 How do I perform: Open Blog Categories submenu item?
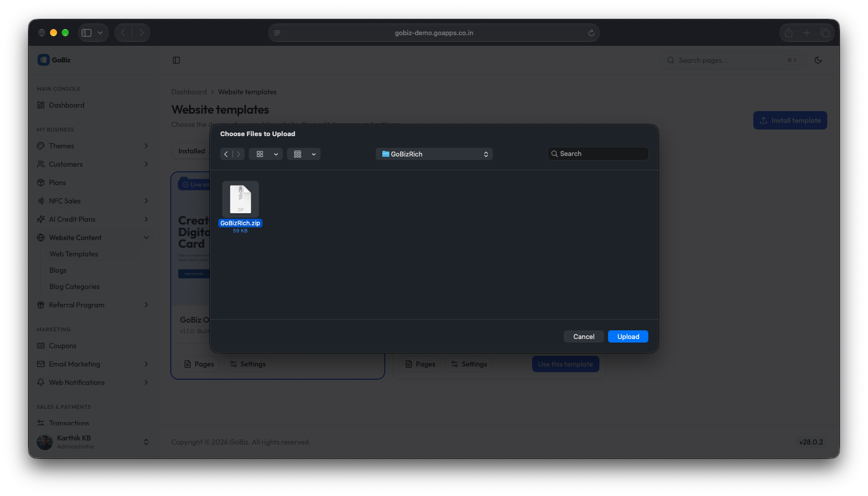[x=74, y=286]
